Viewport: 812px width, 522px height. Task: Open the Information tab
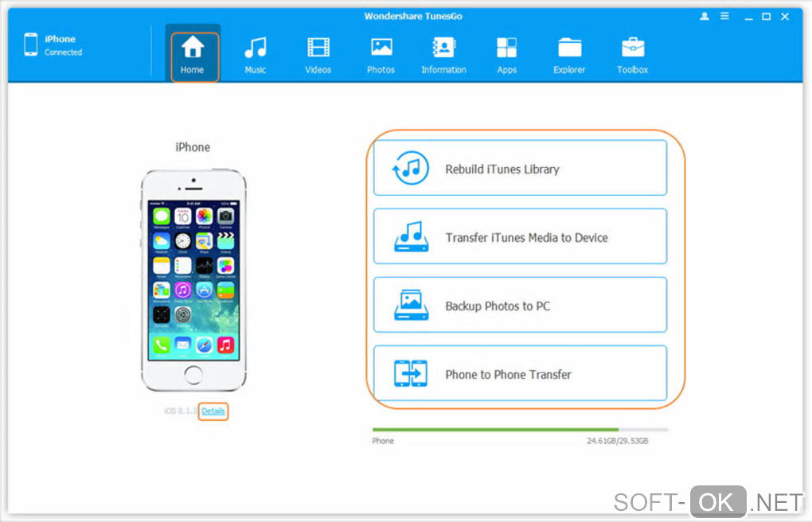point(443,54)
